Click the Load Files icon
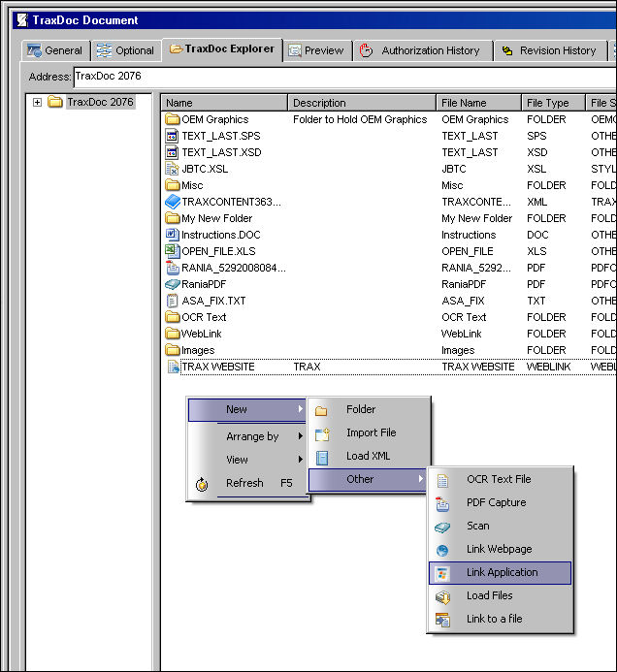The image size is (617, 672). point(442,596)
